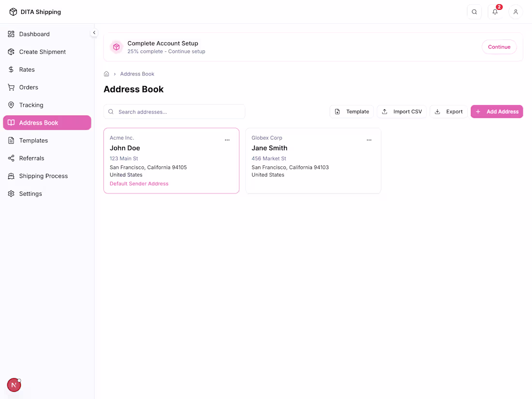Click the Acme Inc. company text
The width and height of the screenshot is (532, 399).
point(122,138)
